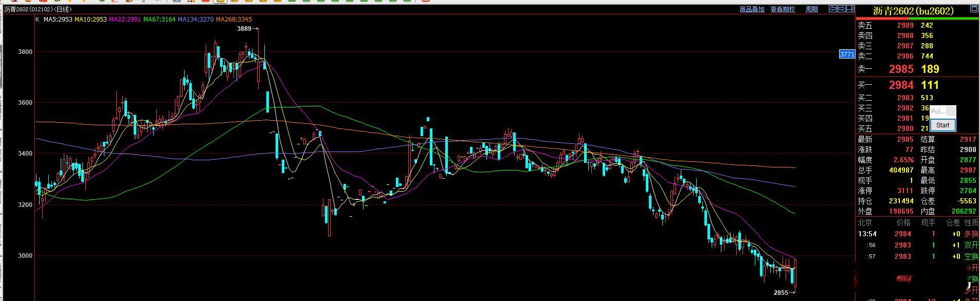Click the 双开 trade type entry
Screen dimensions: 980x301
coord(971,245)
